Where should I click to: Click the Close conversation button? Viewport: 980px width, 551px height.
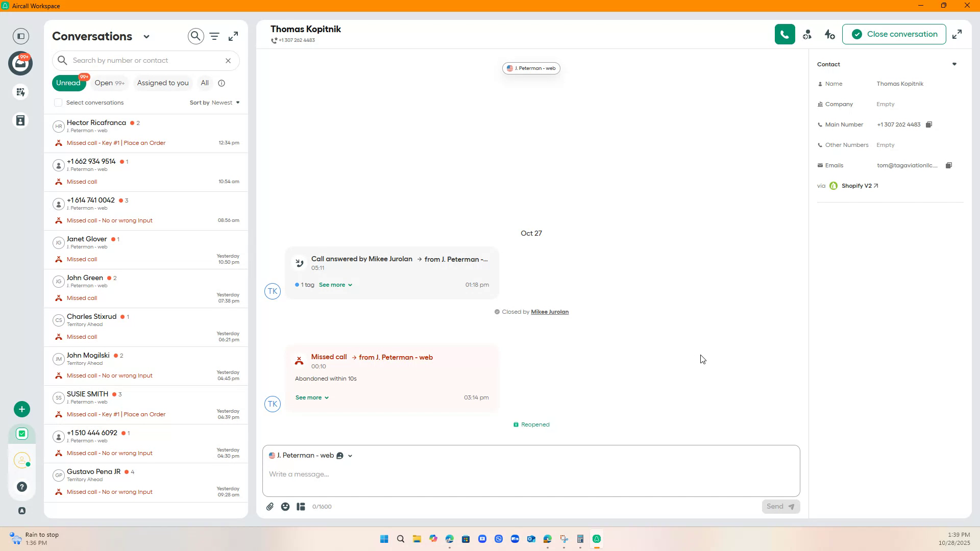pos(894,34)
